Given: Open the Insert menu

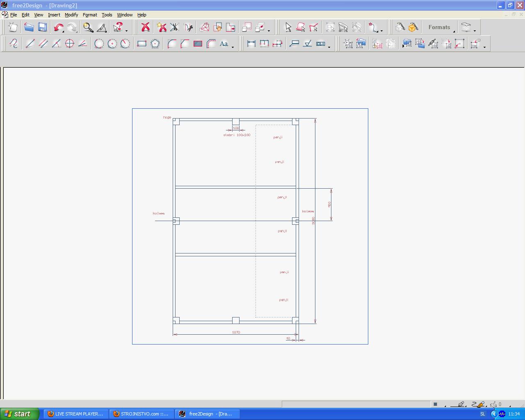Looking at the screenshot, I should click(x=54, y=15).
